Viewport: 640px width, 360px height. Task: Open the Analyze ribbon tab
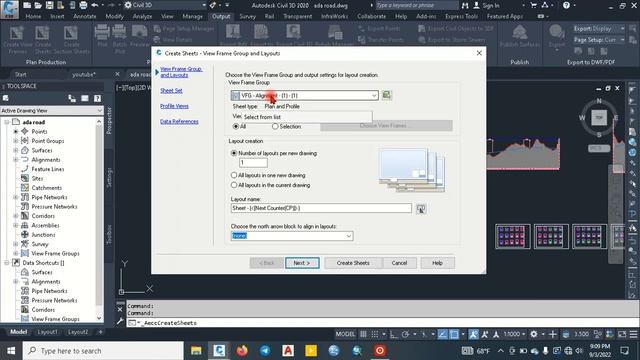coord(142,16)
